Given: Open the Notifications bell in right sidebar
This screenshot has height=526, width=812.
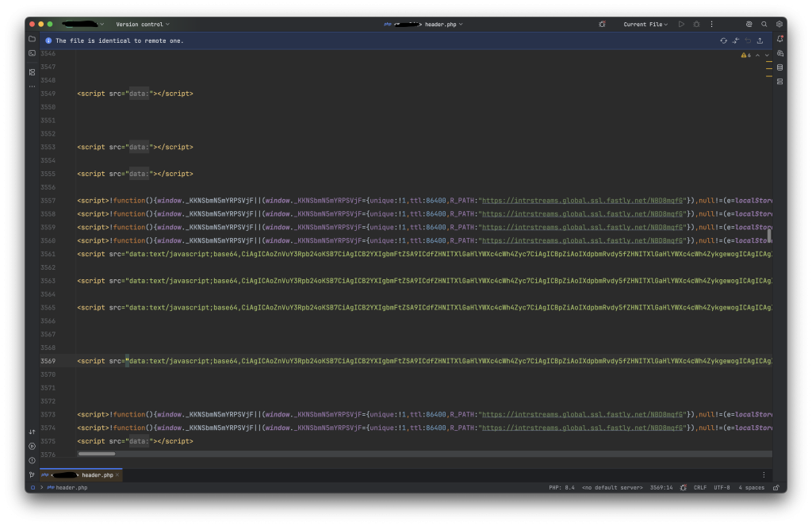Looking at the screenshot, I should click(780, 39).
